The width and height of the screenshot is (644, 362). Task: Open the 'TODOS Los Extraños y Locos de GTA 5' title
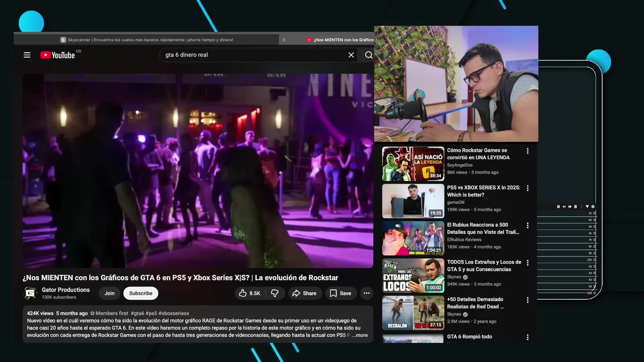(484, 265)
